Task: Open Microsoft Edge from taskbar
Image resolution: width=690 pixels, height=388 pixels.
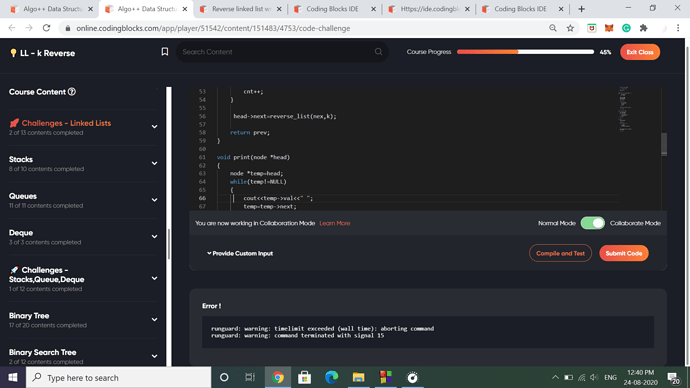Action: click(331, 377)
